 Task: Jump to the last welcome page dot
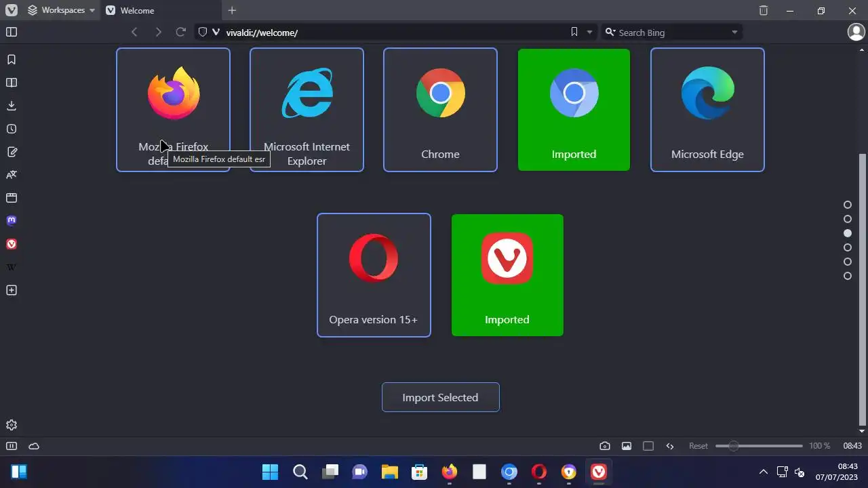click(848, 276)
